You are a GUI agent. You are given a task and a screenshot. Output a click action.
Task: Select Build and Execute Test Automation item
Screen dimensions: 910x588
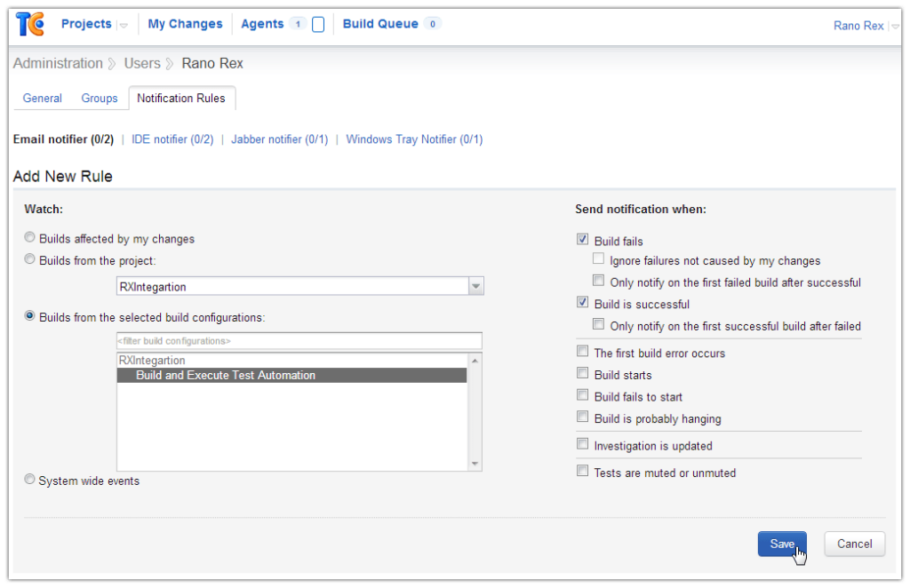coord(291,375)
